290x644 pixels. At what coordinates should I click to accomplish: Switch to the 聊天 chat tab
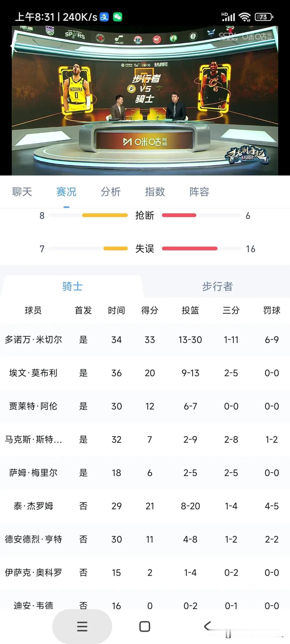[22, 192]
